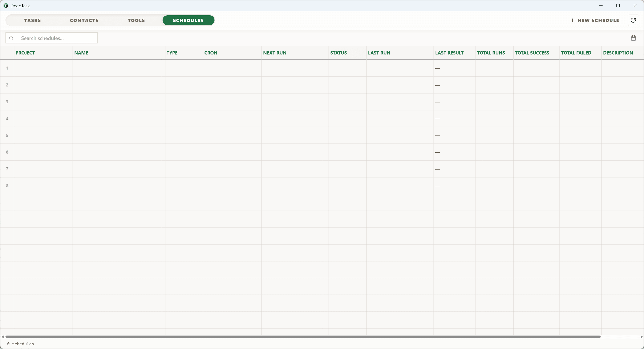Click the plus icon for New Schedule
This screenshot has width=644, height=349.
click(572, 20)
